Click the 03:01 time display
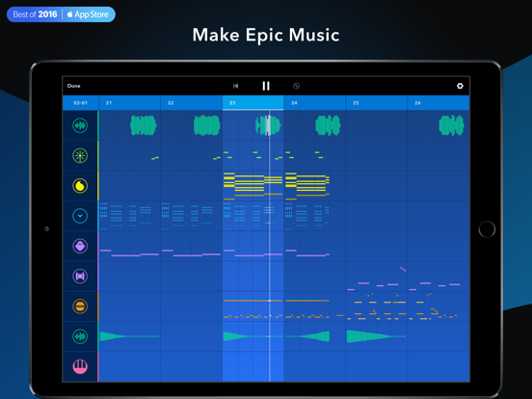This screenshot has width=532, height=399. tap(80, 103)
